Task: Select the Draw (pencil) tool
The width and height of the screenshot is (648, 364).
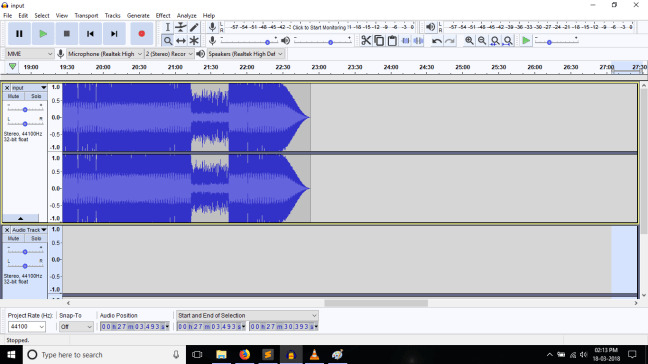Action: [194, 27]
